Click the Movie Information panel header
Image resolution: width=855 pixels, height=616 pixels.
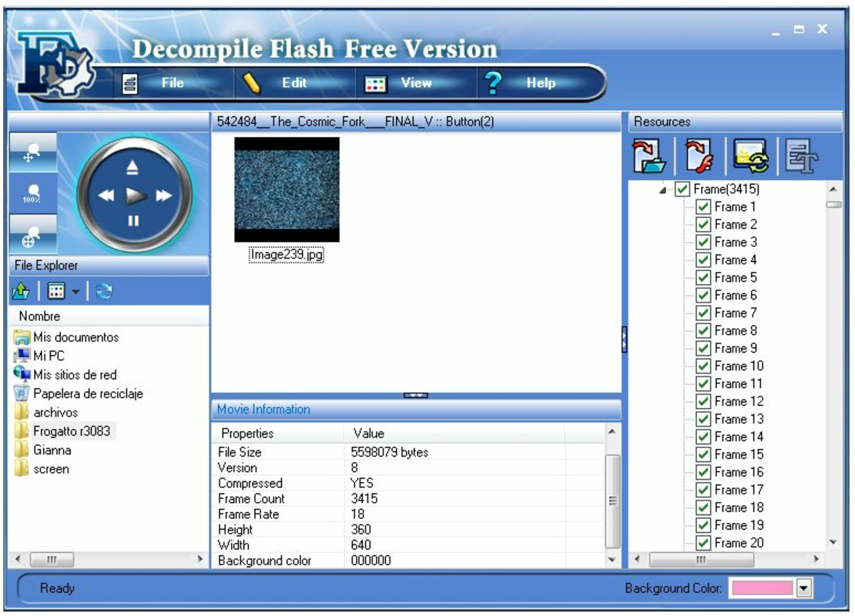point(416,410)
